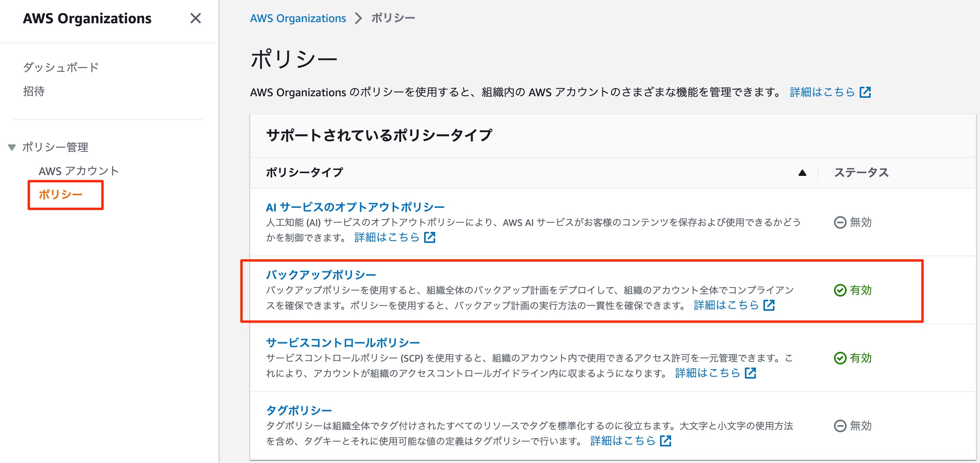Open AI サービスのオプトアウトポリシー
This screenshot has height=463, width=980.
tap(355, 207)
